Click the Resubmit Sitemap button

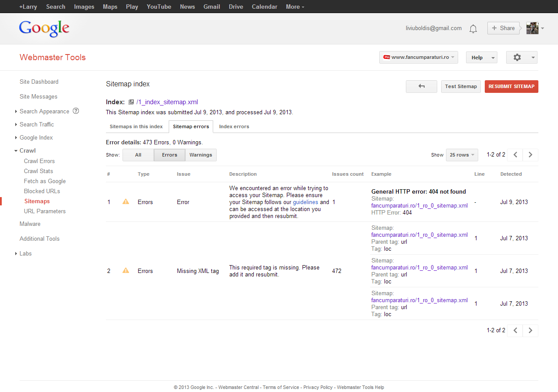click(x=511, y=86)
